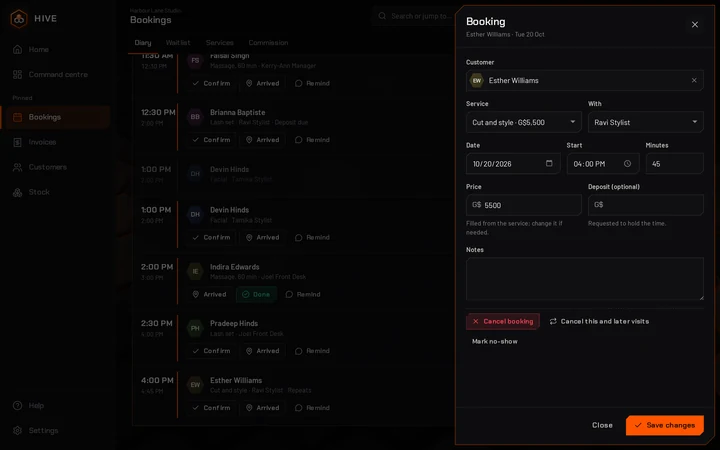Confirm Pradeep Hinds' booking
This screenshot has height=450, width=720.
pos(211,351)
